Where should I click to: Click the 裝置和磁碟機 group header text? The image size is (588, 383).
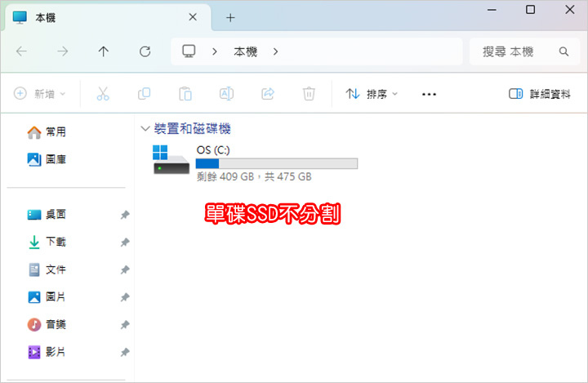[193, 129]
